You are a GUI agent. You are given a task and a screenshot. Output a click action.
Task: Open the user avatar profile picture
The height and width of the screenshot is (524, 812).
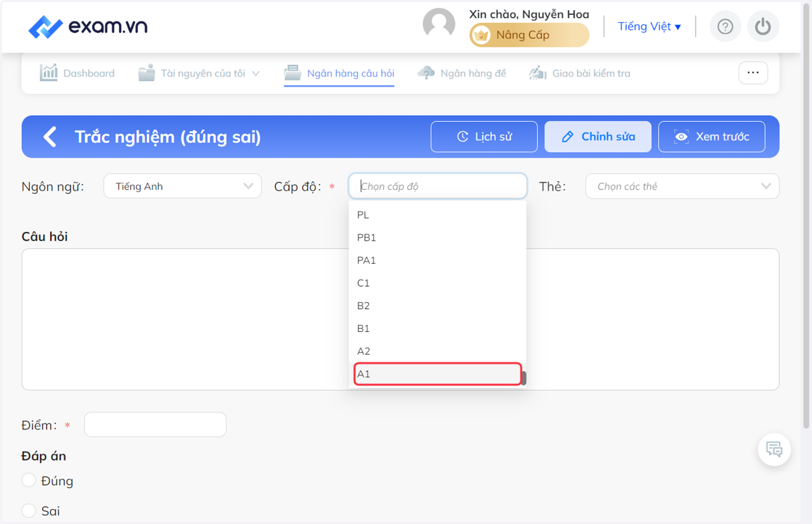point(438,25)
